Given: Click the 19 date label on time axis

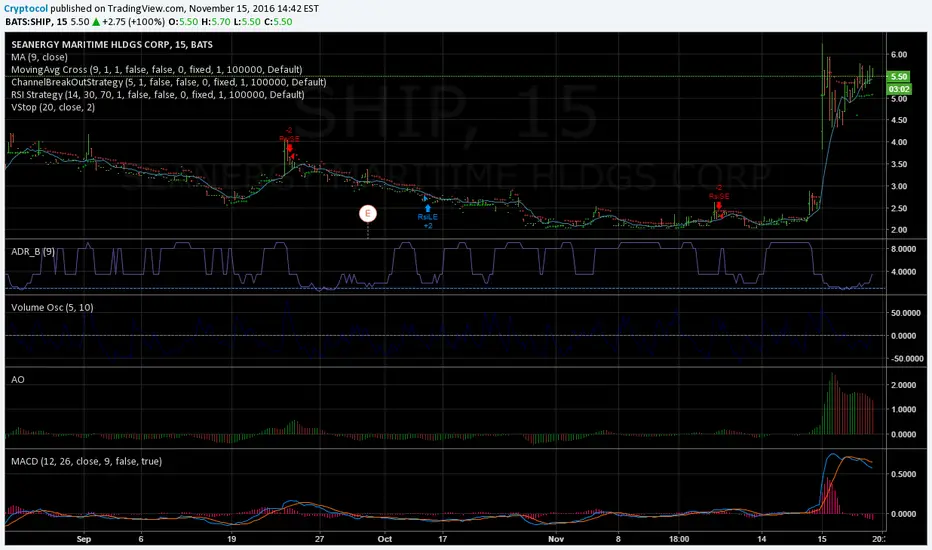Looking at the screenshot, I should (232, 539).
